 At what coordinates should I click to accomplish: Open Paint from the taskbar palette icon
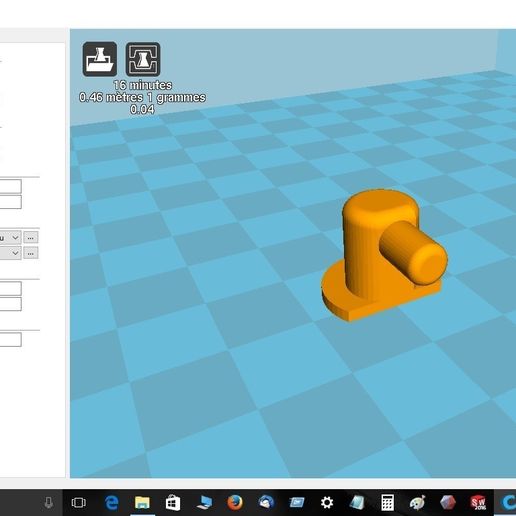pos(417,503)
